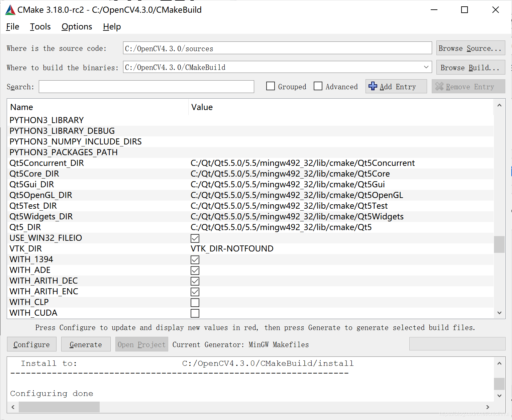
Task: Click the output log scroll up arrow
Action: pyautogui.click(x=499, y=363)
